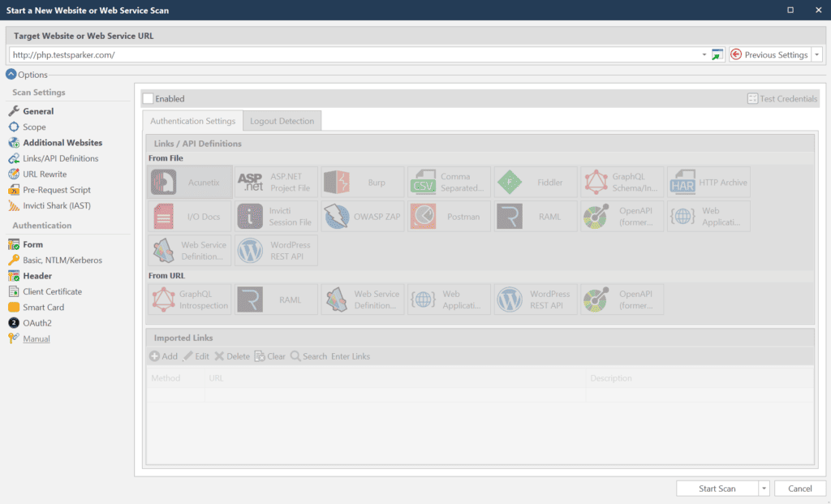831x504 pixels.
Task: Open the Manual authentication link
Action: pyautogui.click(x=36, y=338)
